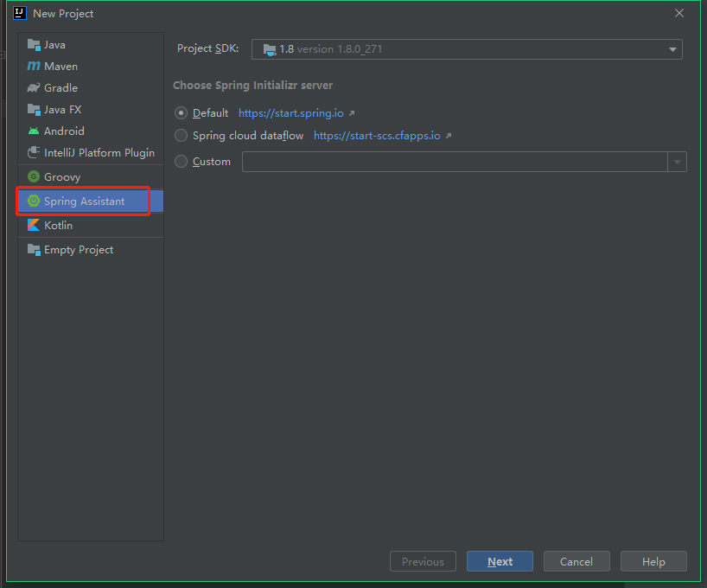707x588 pixels.
Task: Click the Android robot icon
Action: point(34,131)
